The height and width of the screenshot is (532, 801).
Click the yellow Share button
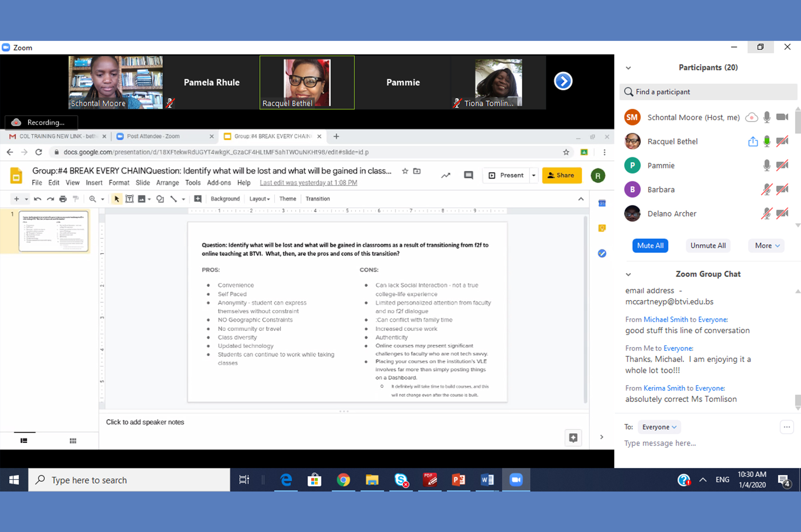pyautogui.click(x=562, y=175)
